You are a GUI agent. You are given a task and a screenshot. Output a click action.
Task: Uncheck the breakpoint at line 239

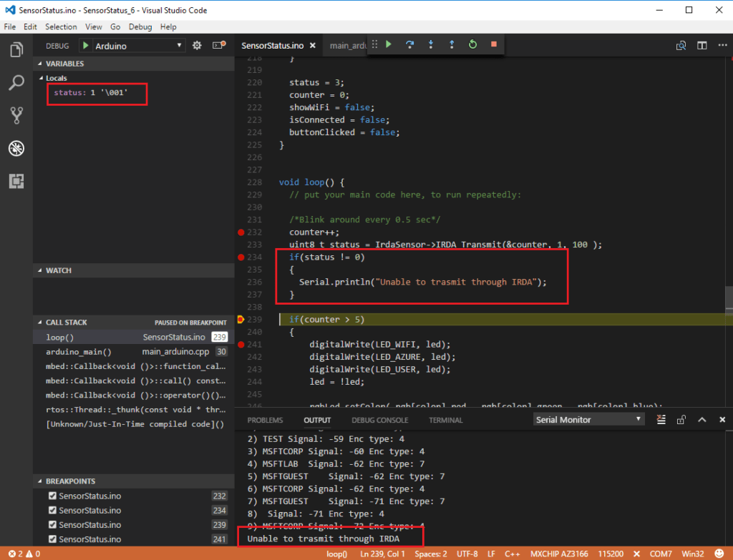(52, 524)
